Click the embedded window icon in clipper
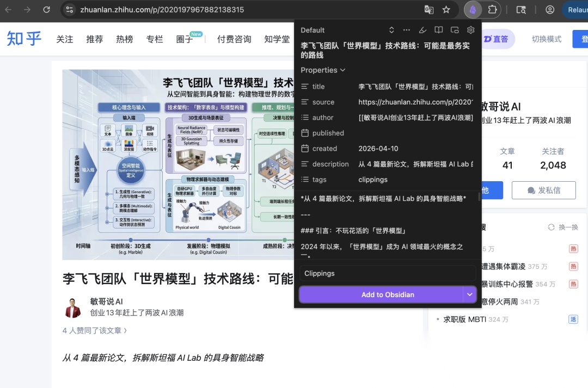This screenshot has height=388, width=588. click(x=455, y=30)
